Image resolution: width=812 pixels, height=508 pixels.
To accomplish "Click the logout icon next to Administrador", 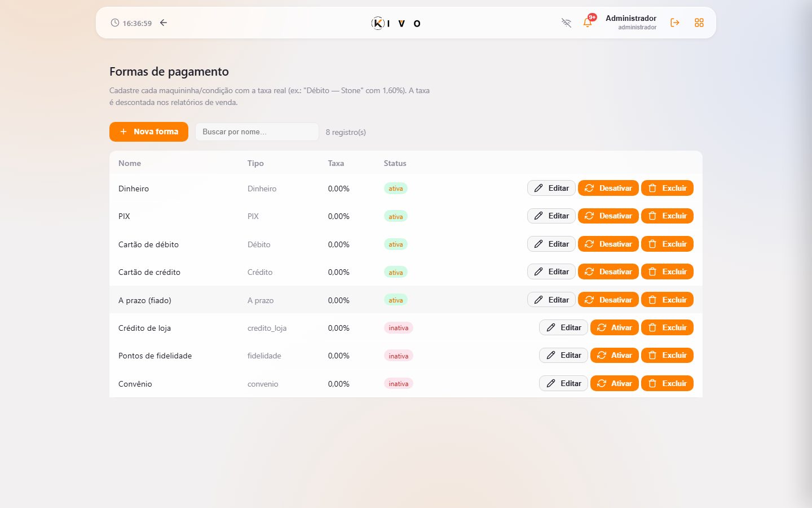I will 674,23.
